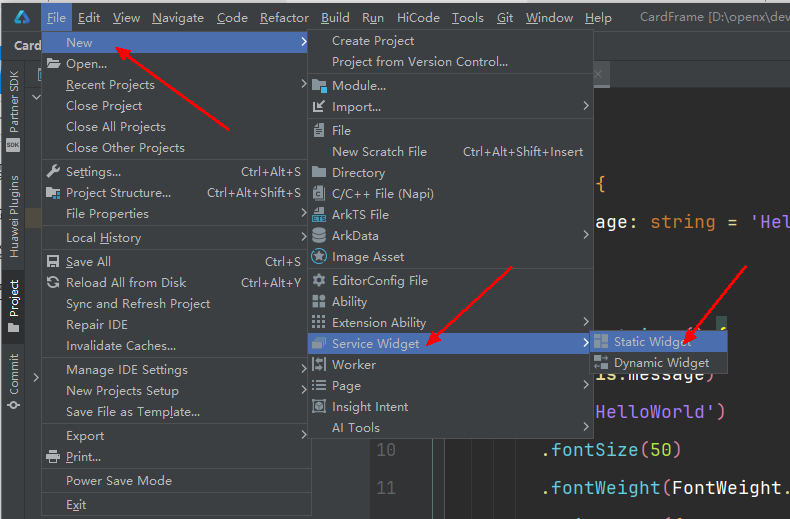Open the Git menu

(x=504, y=18)
